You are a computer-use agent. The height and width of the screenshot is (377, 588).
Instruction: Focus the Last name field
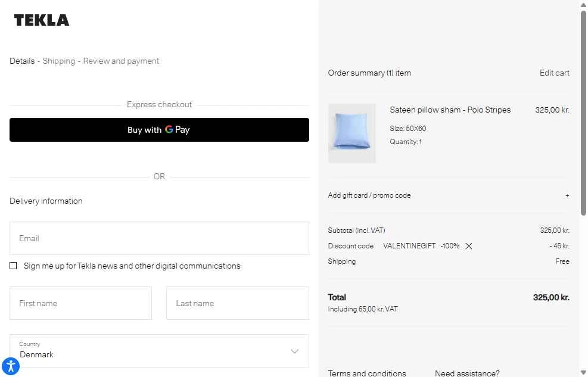click(x=238, y=303)
